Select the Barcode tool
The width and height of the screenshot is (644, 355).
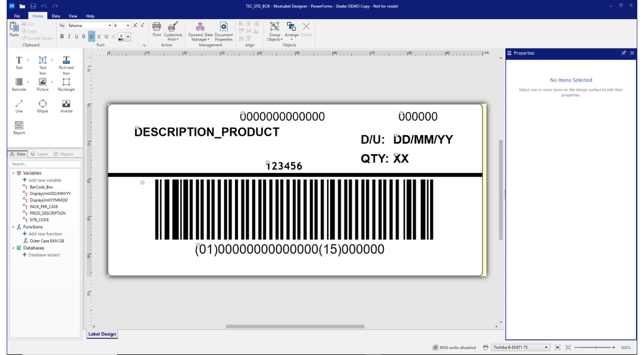click(19, 84)
